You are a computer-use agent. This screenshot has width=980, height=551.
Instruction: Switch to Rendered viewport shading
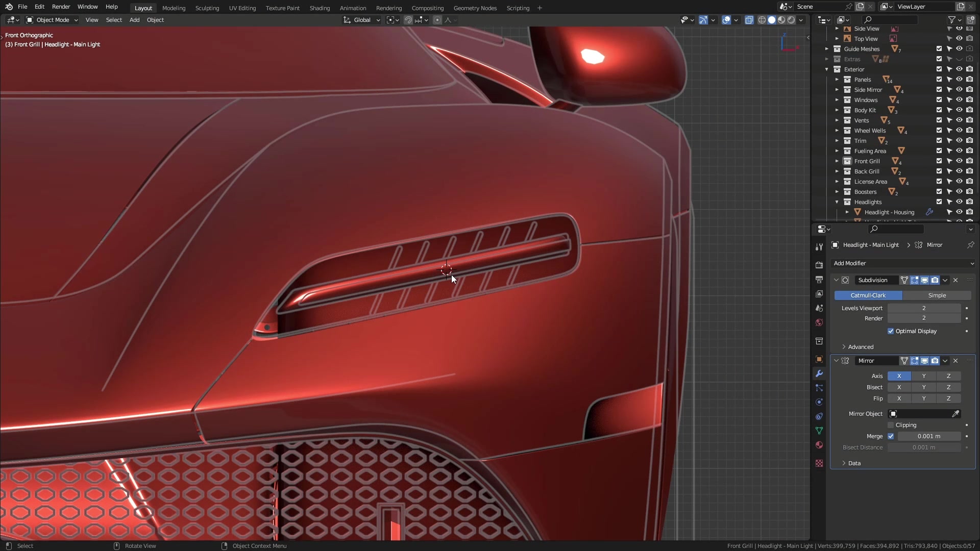791,20
